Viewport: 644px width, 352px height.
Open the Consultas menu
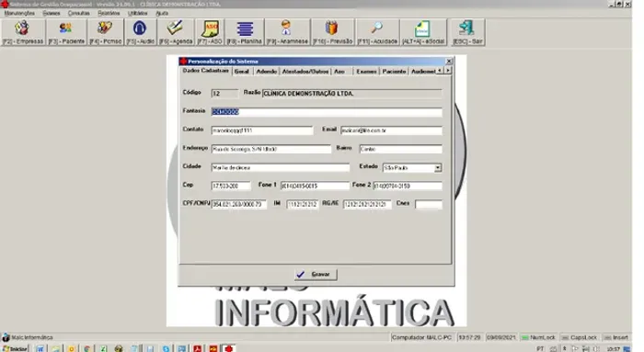(x=78, y=13)
